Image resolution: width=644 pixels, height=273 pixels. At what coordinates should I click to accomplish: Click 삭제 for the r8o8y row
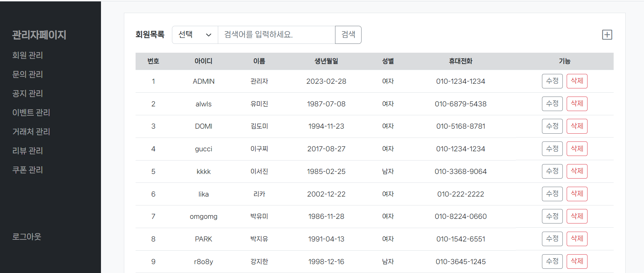point(577,261)
